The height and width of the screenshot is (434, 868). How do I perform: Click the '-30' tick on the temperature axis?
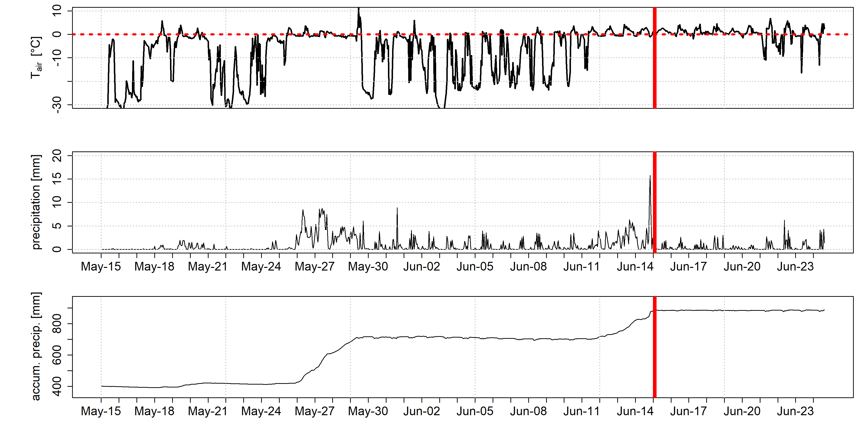pos(57,104)
